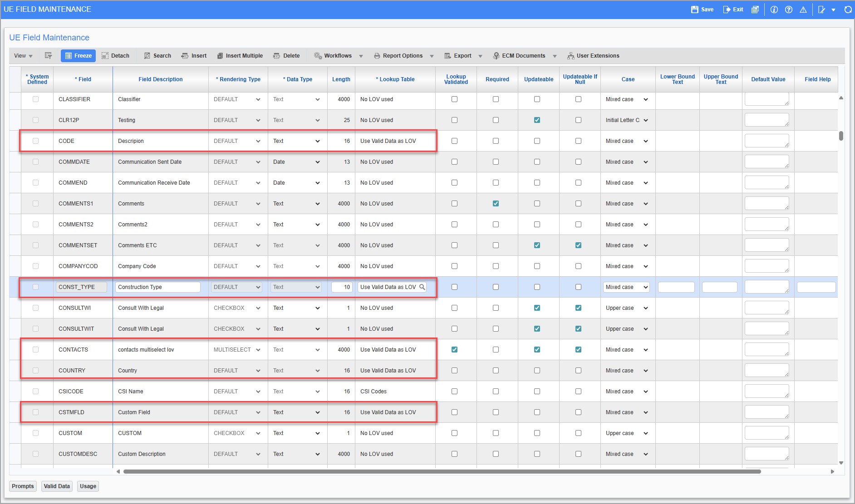Toggle Lookup Validated checkbox for CONTACTS row
Image resolution: width=855 pixels, height=504 pixels.
(x=454, y=350)
